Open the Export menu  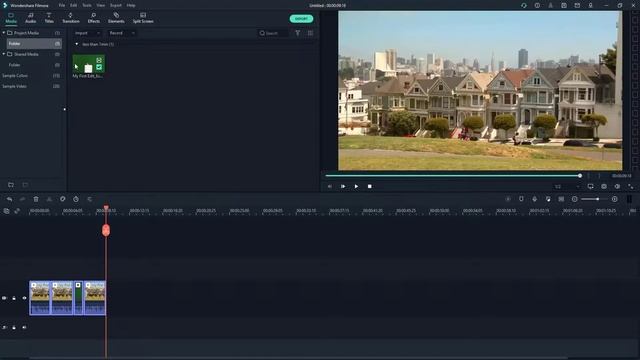click(116, 5)
